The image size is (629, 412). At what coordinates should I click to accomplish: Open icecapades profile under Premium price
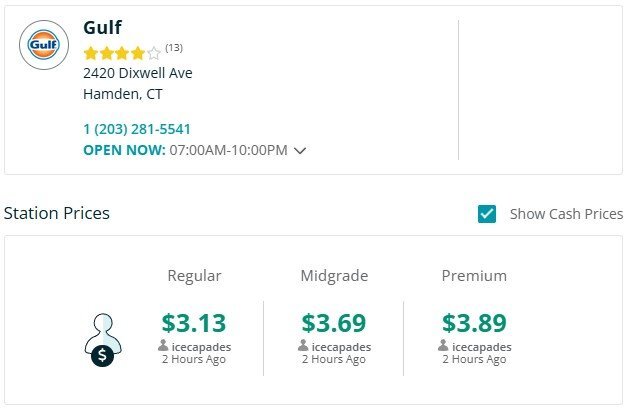[481, 347]
